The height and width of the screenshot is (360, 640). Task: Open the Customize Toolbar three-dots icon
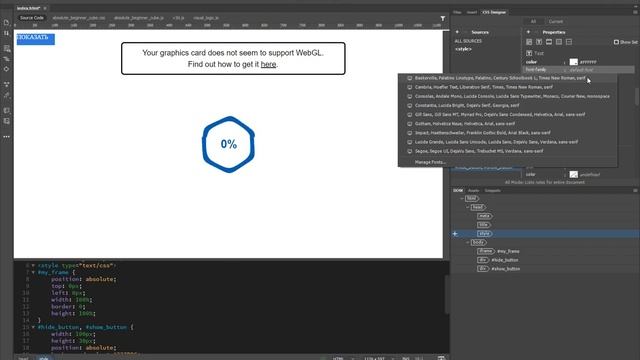(6, 137)
